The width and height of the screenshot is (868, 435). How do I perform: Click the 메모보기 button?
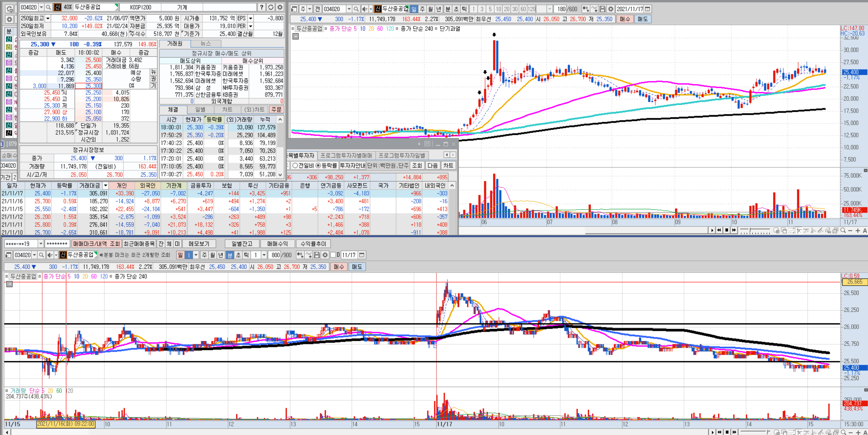199,244
